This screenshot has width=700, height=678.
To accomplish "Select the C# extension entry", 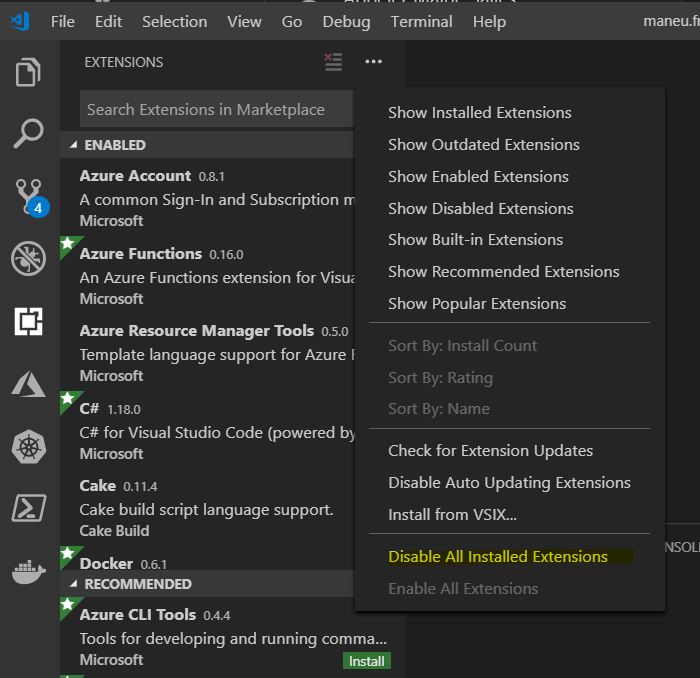I will click(208, 430).
